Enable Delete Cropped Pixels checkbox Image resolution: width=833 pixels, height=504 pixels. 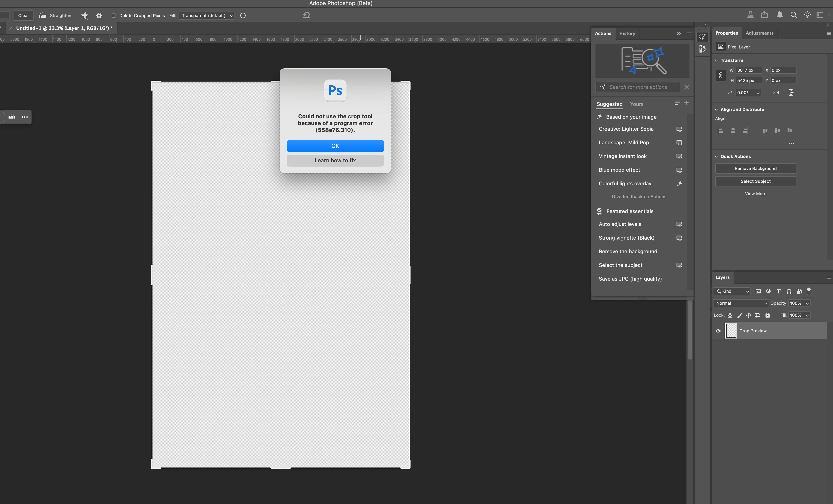click(114, 16)
